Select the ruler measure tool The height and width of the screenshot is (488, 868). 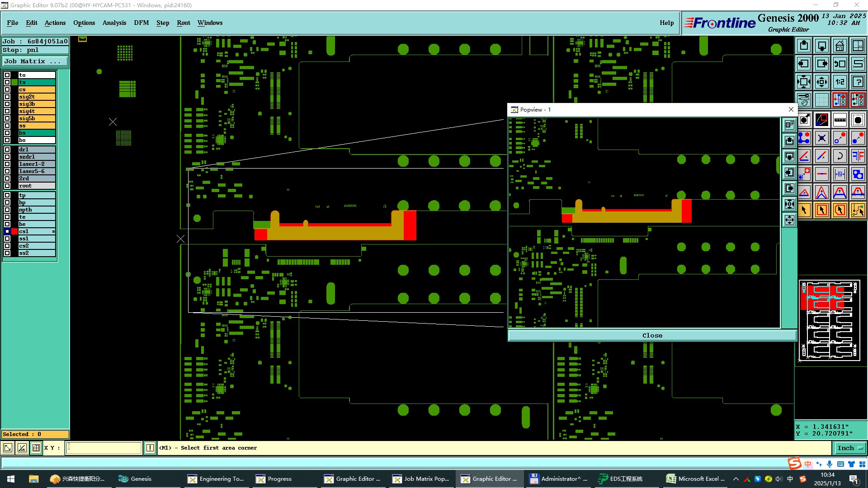(840, 120)
